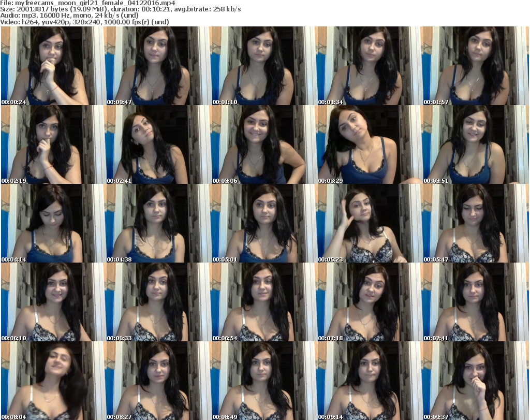Select the last frame at 00:09:37

[475, 381]
